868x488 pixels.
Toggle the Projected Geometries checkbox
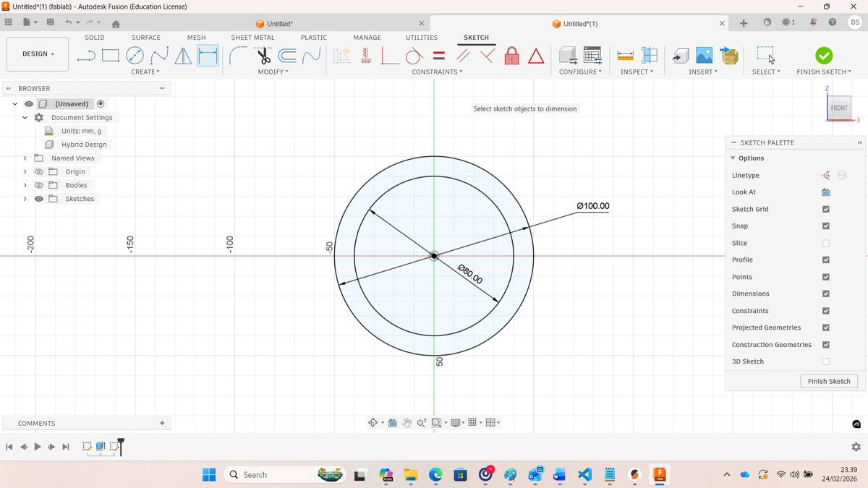coord(825,328)
